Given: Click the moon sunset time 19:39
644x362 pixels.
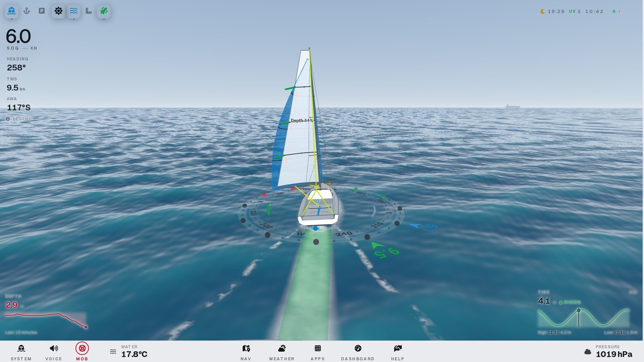Looking at the screenshot, I should coord(552,11).
